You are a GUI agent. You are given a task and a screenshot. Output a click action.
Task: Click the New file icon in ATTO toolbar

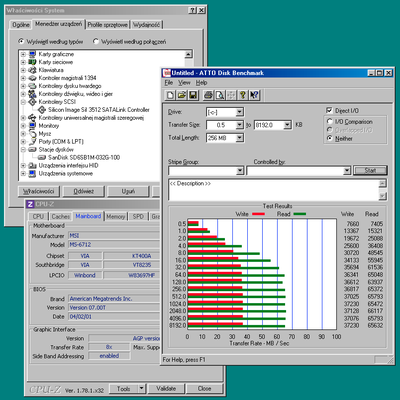[170, 95]
